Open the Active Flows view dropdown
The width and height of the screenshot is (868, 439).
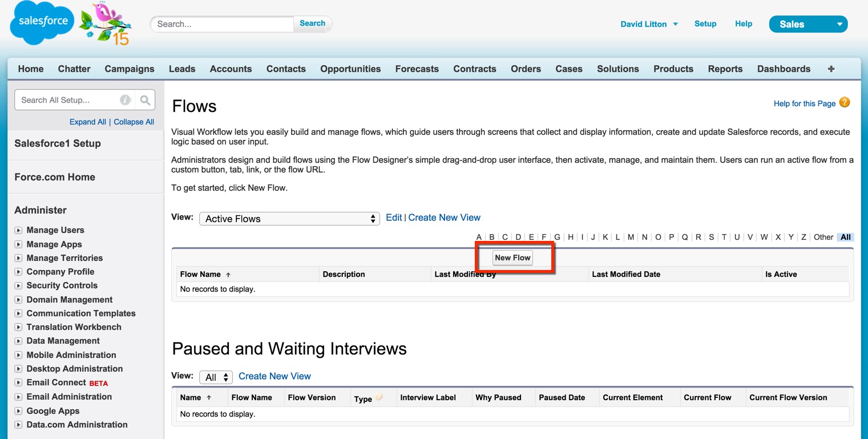click(x=289, y=219)
